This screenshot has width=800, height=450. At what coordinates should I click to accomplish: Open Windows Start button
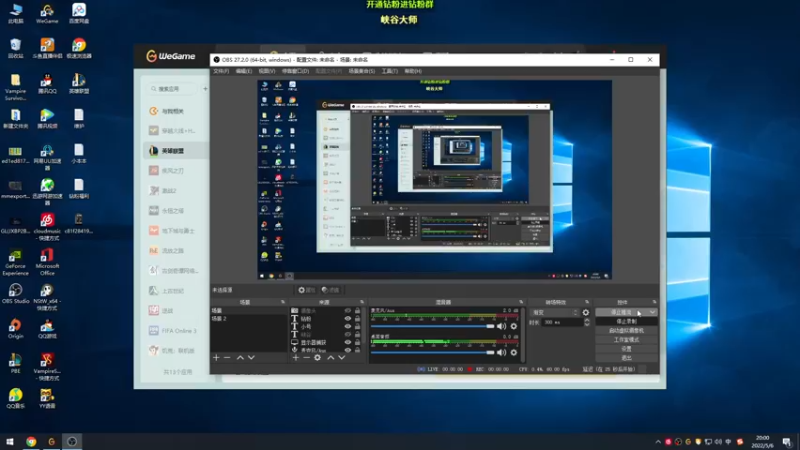[x=10, y=442]
